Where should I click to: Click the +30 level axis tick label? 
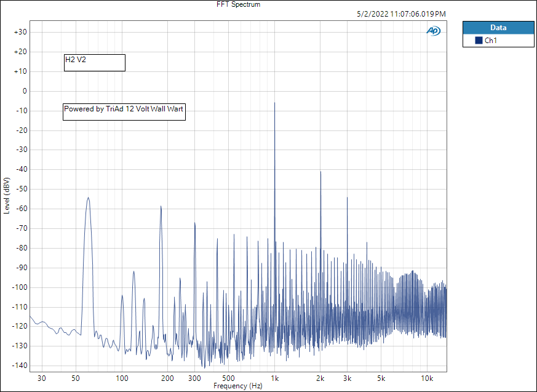(x=20, y=32)
